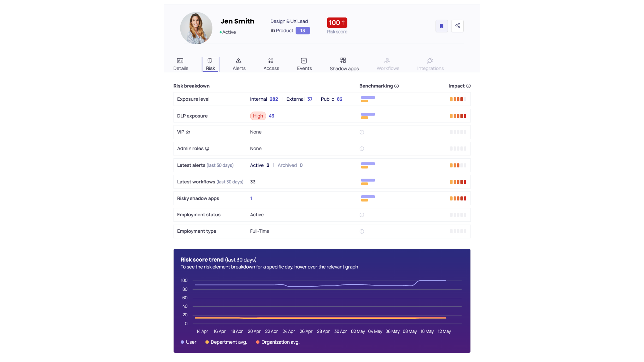
Task: Switch to the Shadow apps tab
Action: pyautogui.click(x=344, y=64)
